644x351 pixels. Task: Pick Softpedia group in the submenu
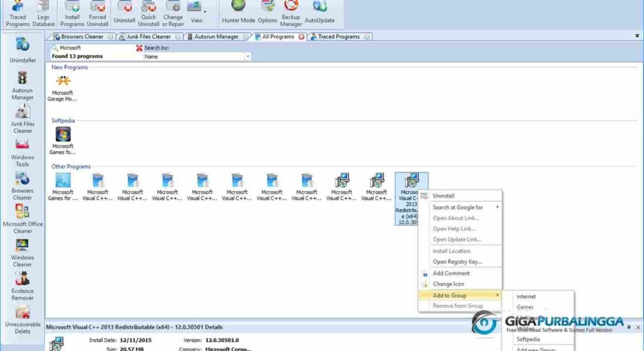(x=538, y=339)
